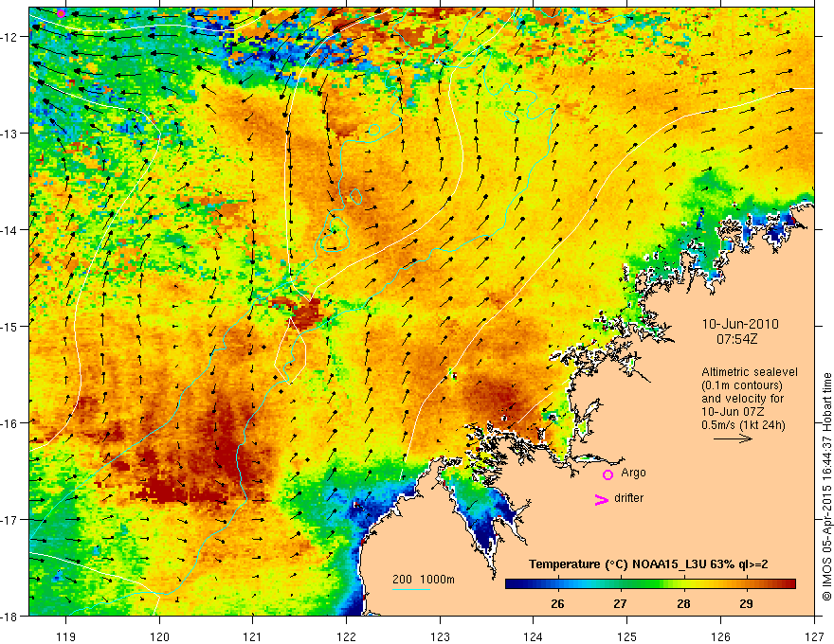Click the longitude label '126'
This screenshot has width=834, height=644.
point(720,636)
